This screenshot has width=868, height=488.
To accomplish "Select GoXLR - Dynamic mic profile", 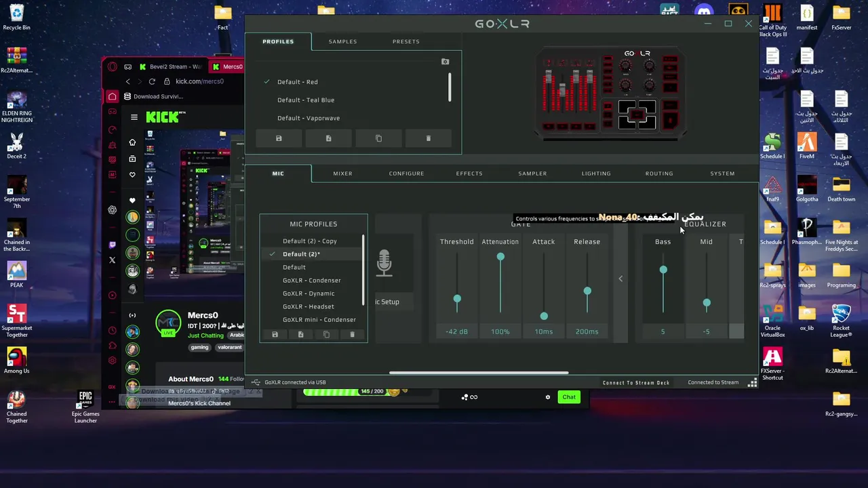I will coord(309,293).
